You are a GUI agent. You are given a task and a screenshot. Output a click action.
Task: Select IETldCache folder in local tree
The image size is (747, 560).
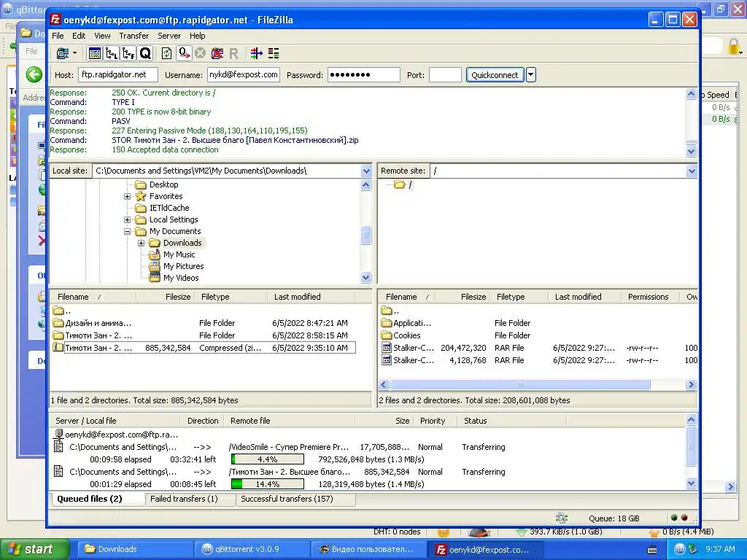pos(169,208)
